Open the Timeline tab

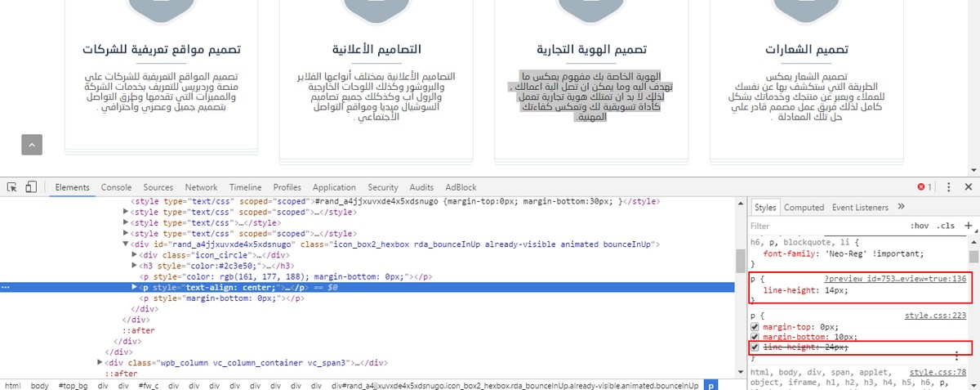246,187
